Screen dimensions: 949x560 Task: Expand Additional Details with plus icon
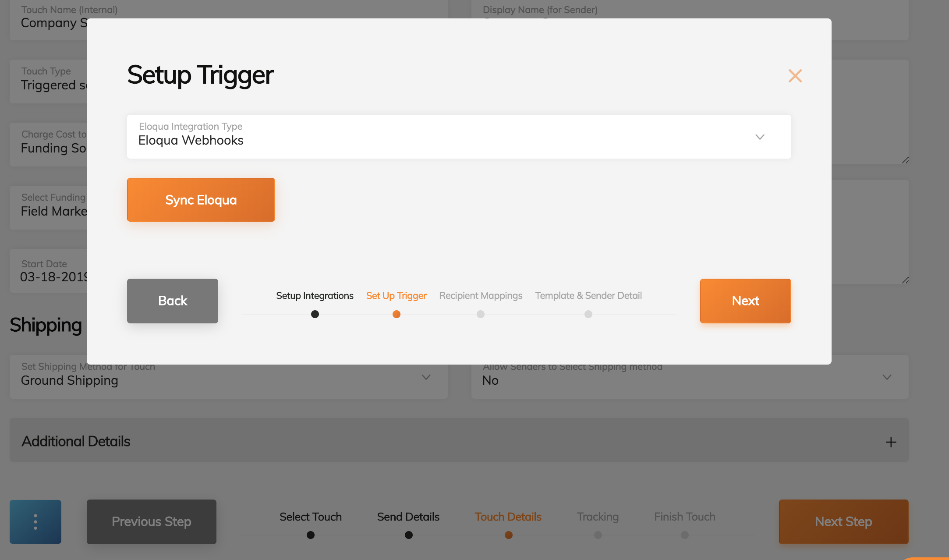(890, 442)
